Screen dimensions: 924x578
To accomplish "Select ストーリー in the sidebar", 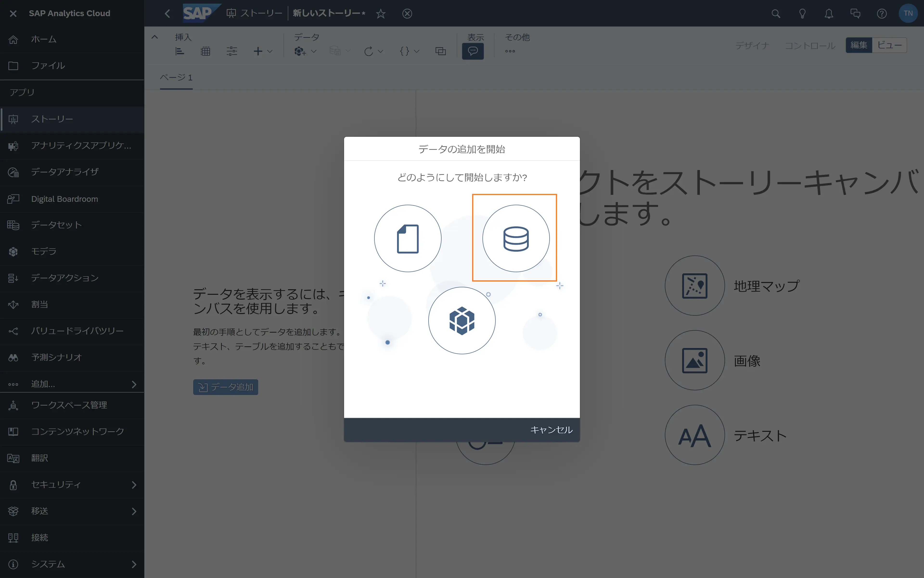I will 72,119.
